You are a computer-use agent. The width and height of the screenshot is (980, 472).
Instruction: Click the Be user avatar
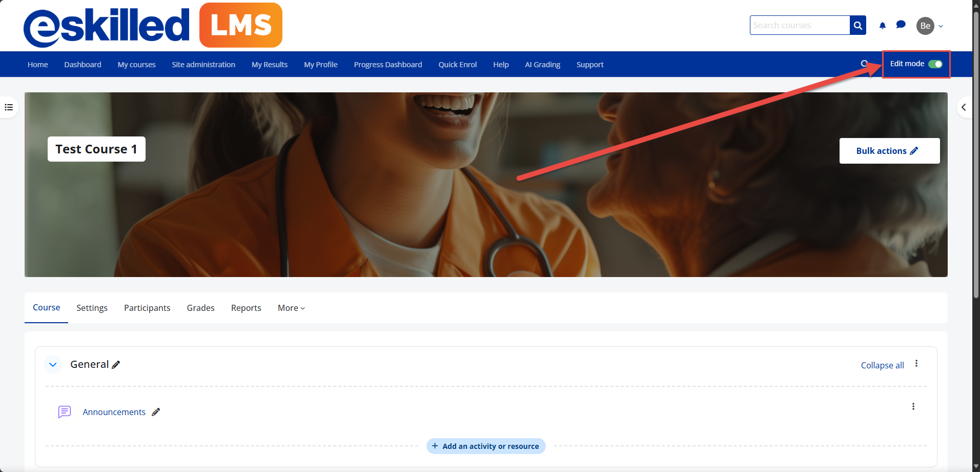(925, 26)
